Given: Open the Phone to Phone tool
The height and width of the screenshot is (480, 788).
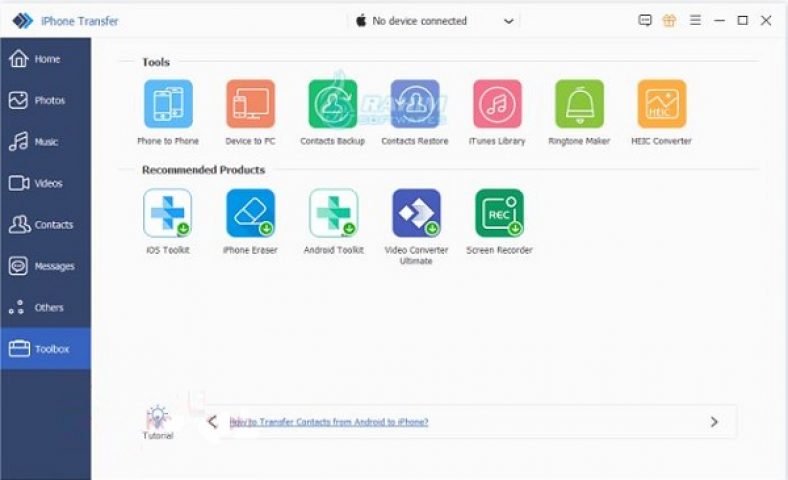Looking at the screenshot, I should [x=168, y=104].
